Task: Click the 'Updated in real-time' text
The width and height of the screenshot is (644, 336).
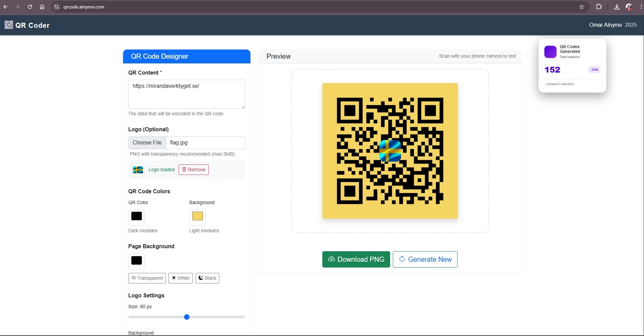Action: (560, 84)
